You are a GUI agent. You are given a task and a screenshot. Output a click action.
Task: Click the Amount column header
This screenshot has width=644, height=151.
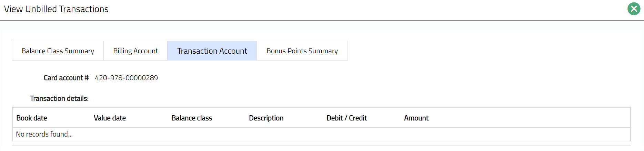416,118
